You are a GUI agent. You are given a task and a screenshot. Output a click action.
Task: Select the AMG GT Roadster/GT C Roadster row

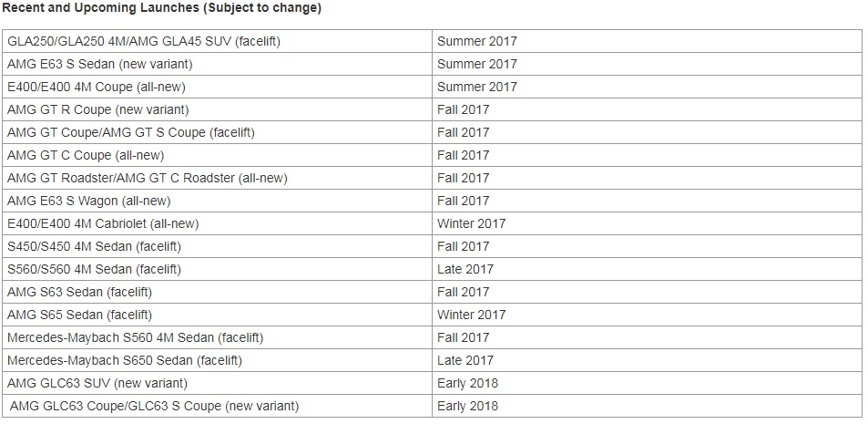coord(147,178)
